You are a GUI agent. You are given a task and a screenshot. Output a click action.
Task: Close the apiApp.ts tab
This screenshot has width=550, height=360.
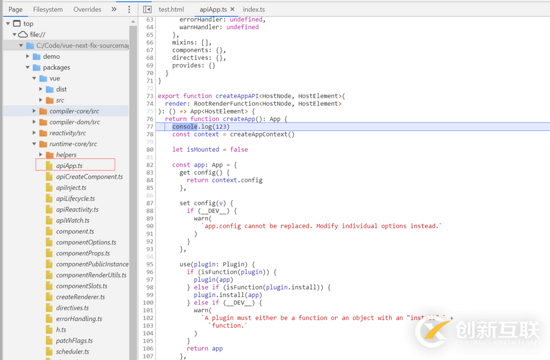coord(232,9)
